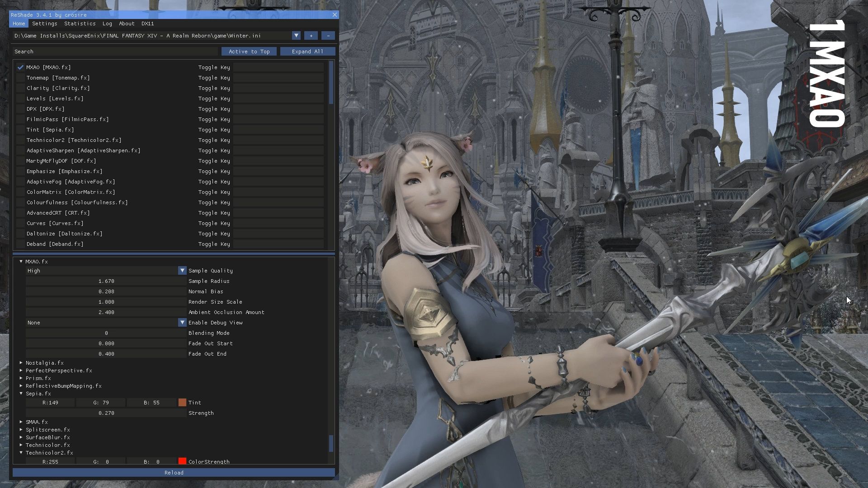
Task: Open the DX11 tab
Action: click(147, 23)
